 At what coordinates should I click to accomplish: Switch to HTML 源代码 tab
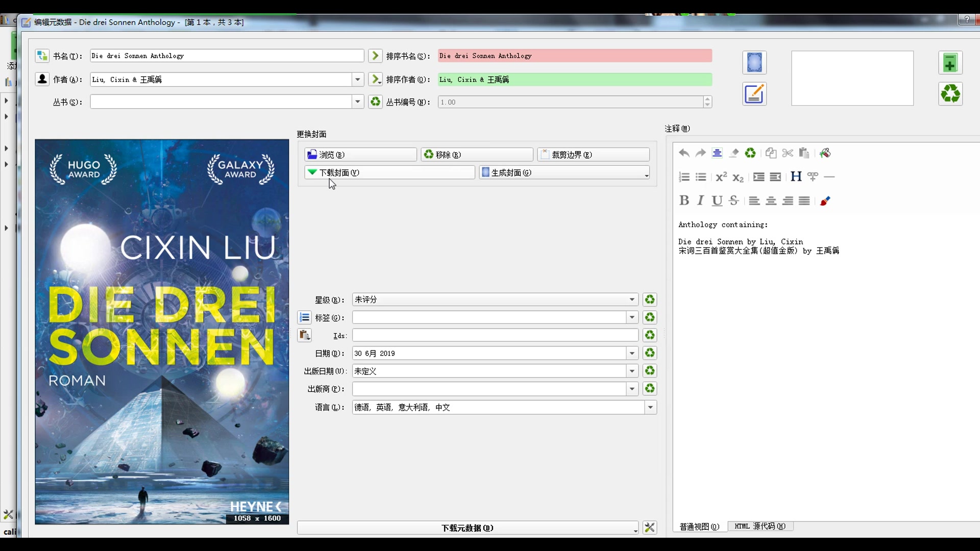(760, 527)
